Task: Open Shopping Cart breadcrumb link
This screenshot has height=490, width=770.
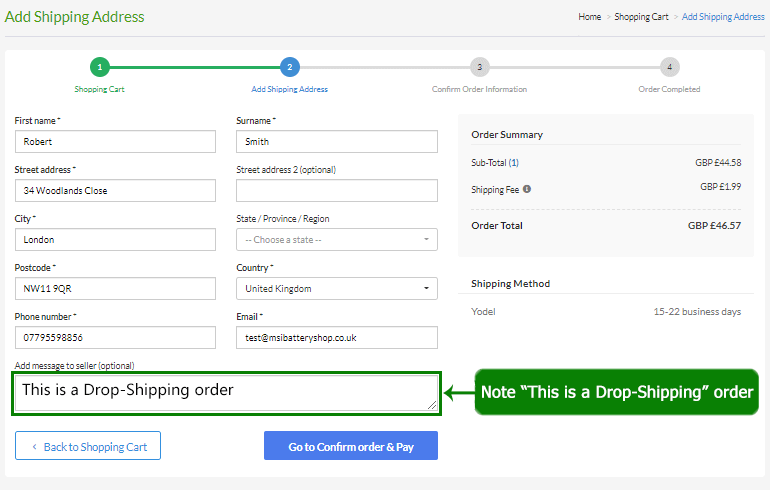Action: pyautogui.click(x=641, y=17)
